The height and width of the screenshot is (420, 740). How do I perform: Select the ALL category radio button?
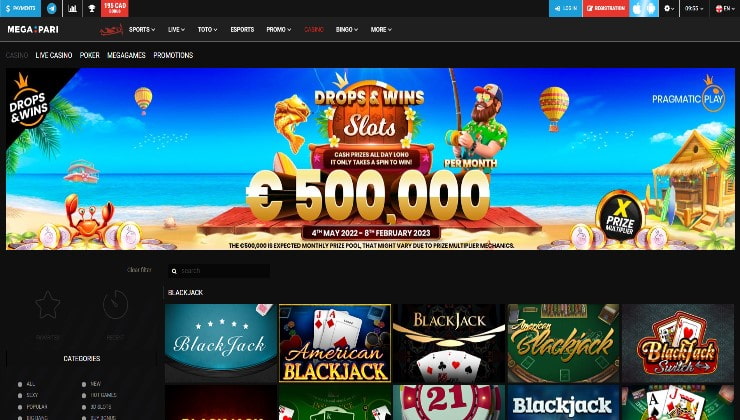[x=20, y=384]
